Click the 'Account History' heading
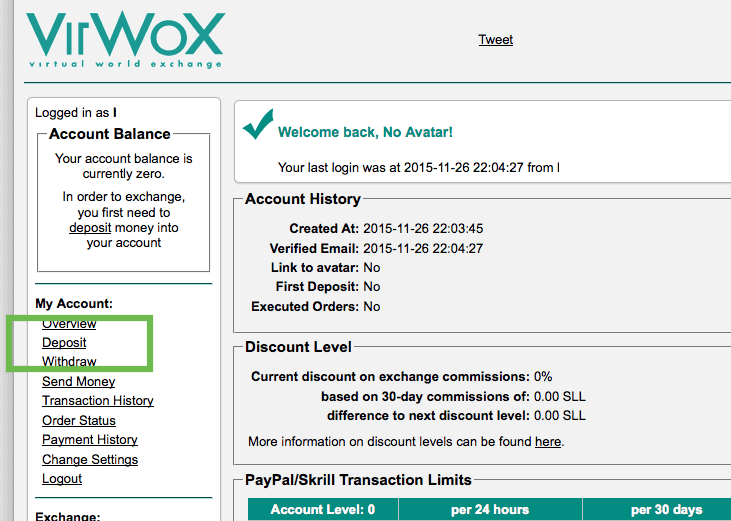Viewport: 731px width, 521px height. [303, 199]
